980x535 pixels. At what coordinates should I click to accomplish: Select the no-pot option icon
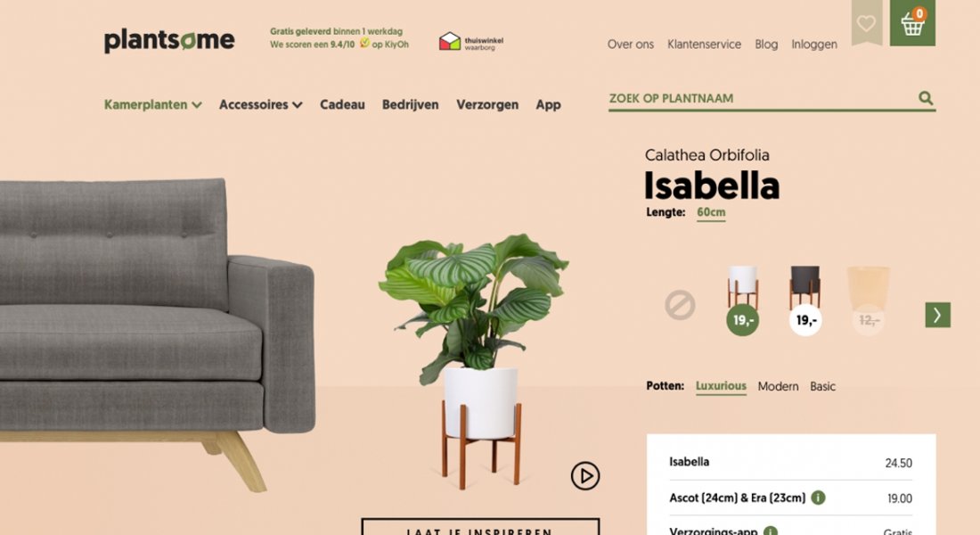(680, 305)
